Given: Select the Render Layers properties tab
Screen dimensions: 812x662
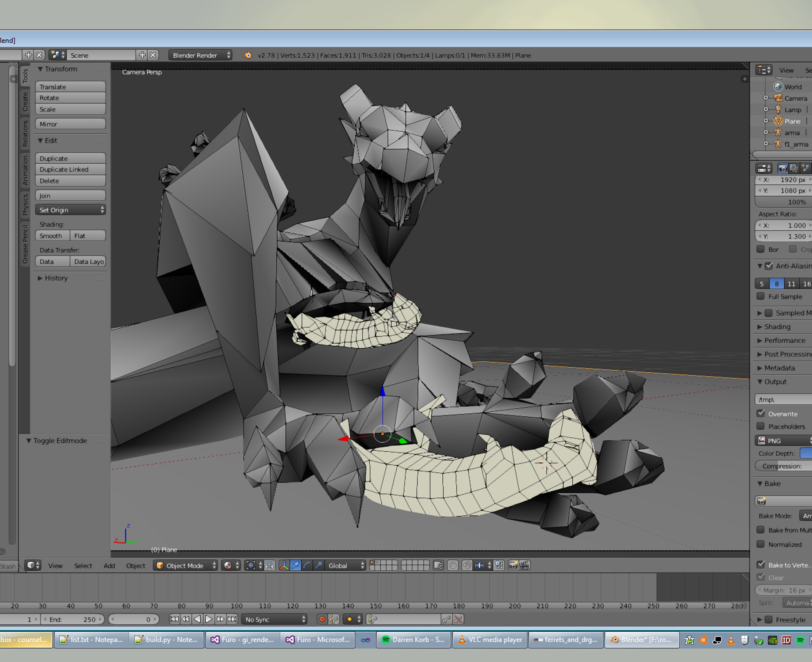Looking at the screenshot, I should (794, 168).
